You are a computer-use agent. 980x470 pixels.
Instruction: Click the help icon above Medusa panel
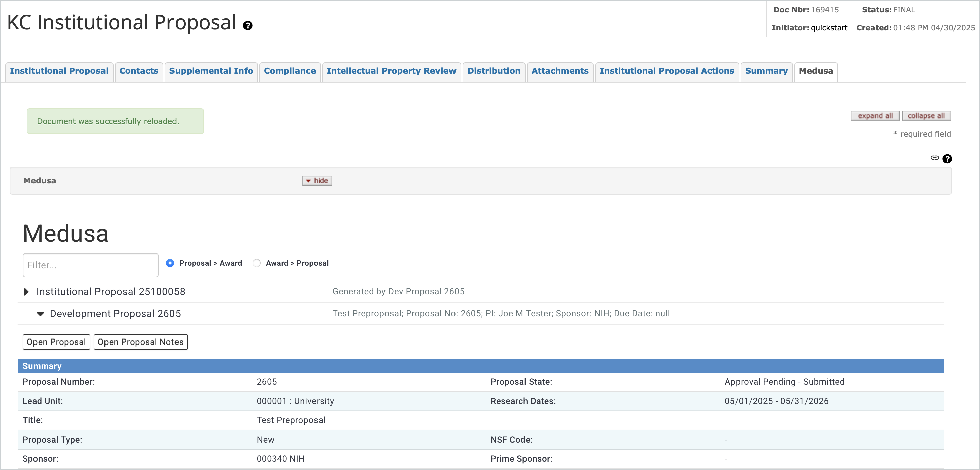pyautogui.click(x=947, y=159)
